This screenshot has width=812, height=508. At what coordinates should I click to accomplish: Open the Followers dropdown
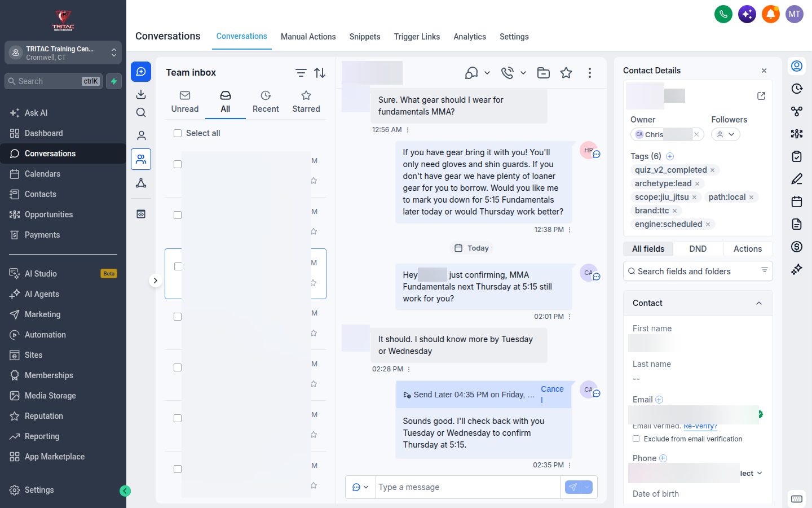tap(726, 134)
